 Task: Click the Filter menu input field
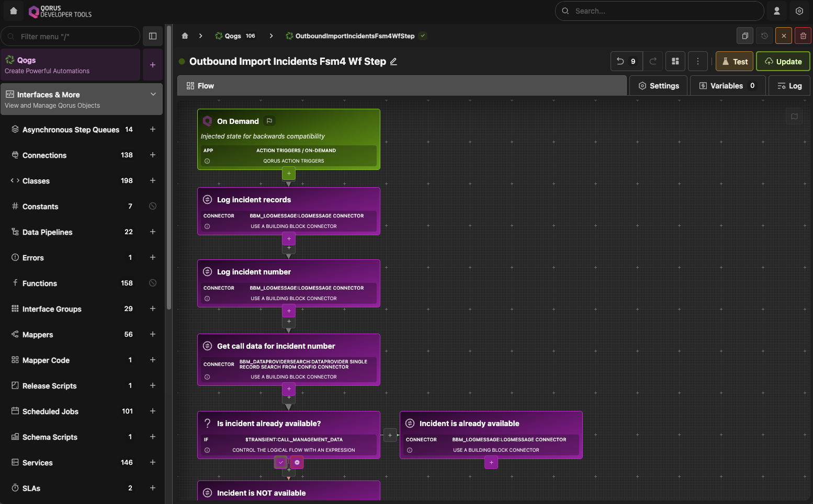pos(73,37)
